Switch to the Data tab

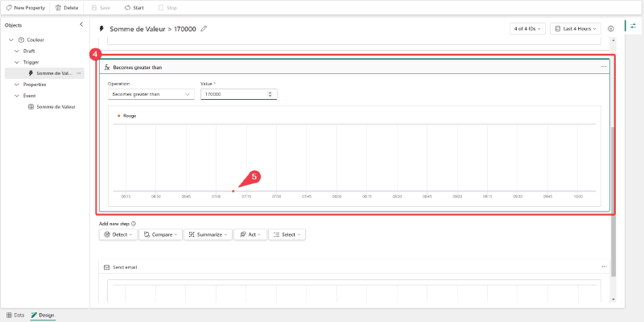coord(15,315)
